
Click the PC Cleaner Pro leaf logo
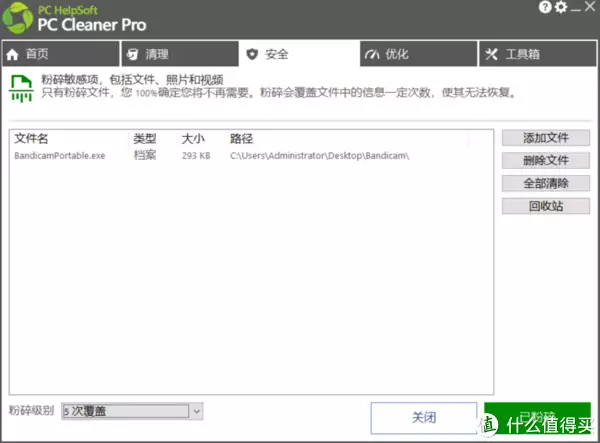click(18, 18)
